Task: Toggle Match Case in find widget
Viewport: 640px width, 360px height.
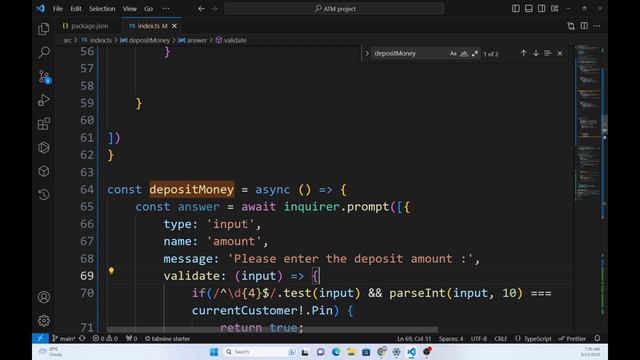Action: [453, 53]
